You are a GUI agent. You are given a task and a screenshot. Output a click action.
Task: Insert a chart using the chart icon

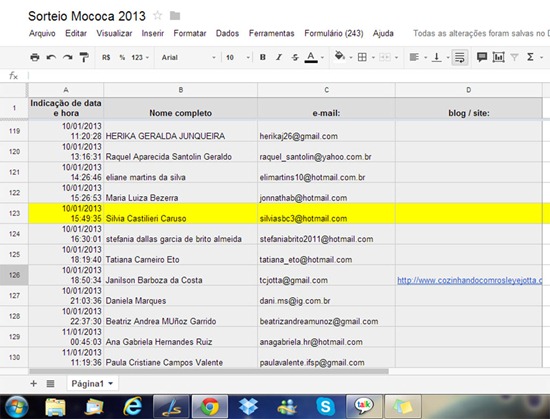point(498,57)
